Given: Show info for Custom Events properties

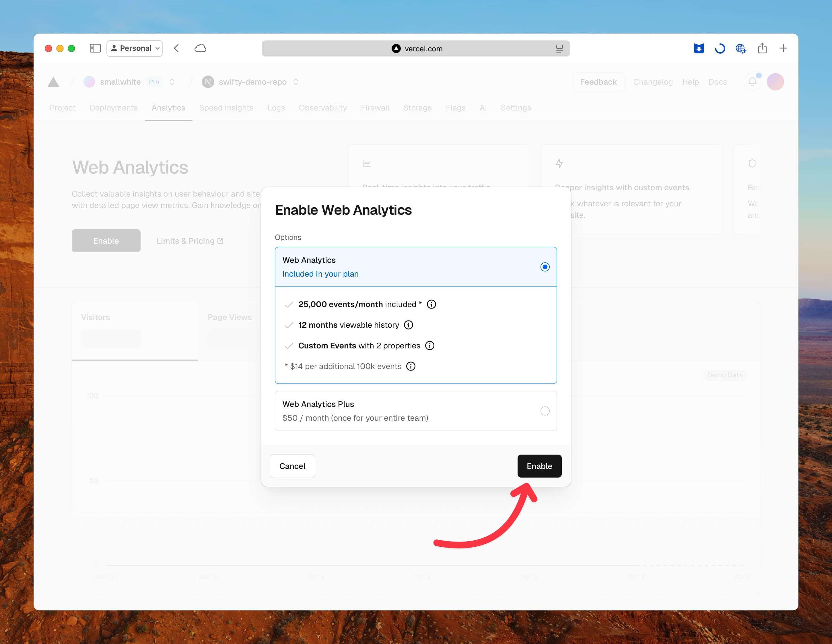Looking at the screenshot, I should click(430, 346).
